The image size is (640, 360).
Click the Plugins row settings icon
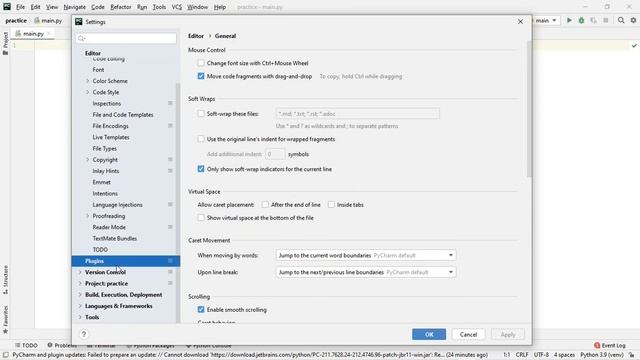(170, 261)
